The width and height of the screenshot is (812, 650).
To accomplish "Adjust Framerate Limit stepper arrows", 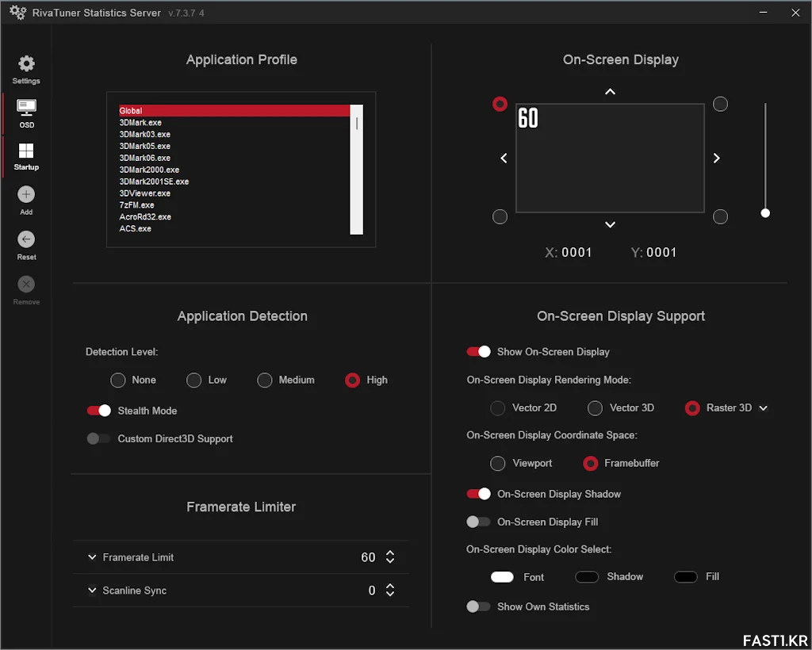I will pyautogui.click(x=390, y=556).
